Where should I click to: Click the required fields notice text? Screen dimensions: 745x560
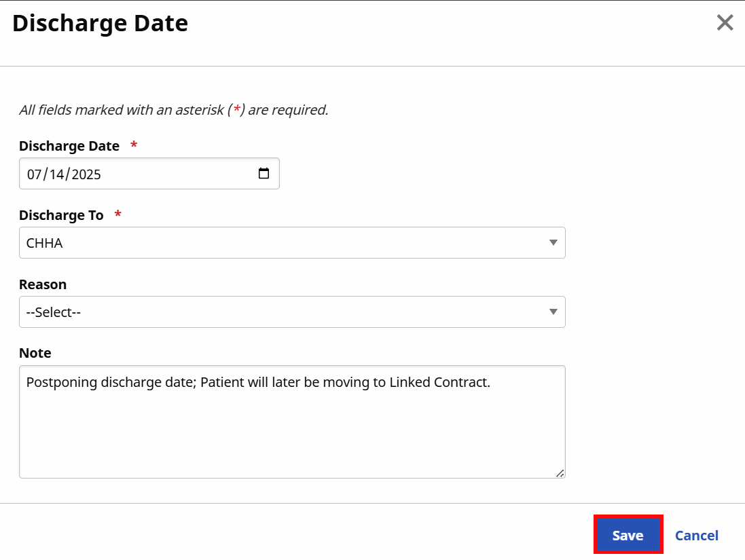tap(173, 109)
